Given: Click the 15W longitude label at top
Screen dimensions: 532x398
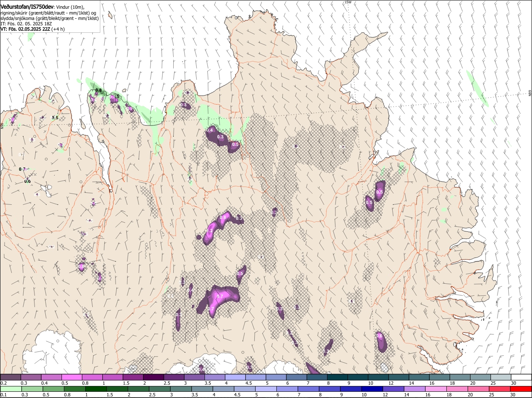Looking at the screenshot, I should pyautogui.click(x=348, y=2).
